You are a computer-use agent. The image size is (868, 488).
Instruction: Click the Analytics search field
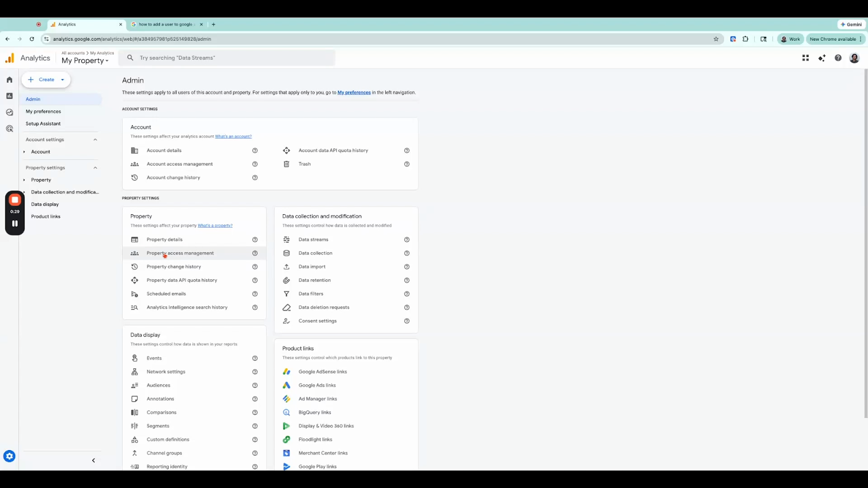coord(227,58)
